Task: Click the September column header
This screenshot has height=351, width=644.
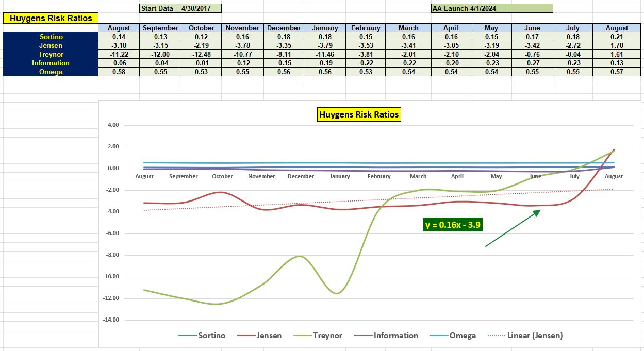Action: (x=160, y=28)
